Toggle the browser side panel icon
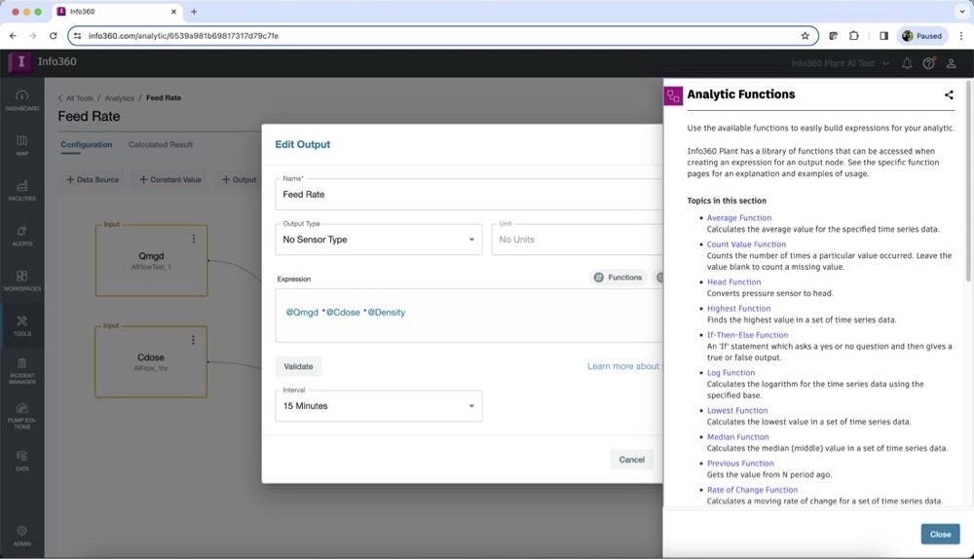 point(884,36)
